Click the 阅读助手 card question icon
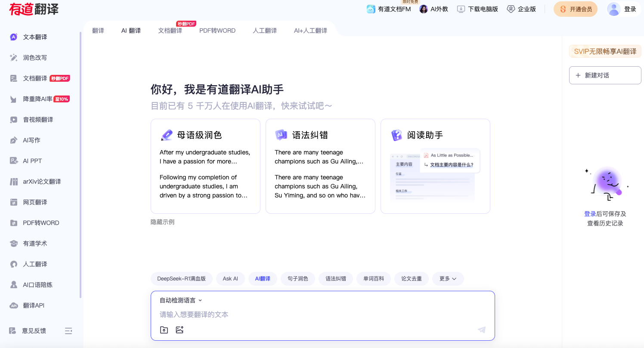 coord(396,135)
